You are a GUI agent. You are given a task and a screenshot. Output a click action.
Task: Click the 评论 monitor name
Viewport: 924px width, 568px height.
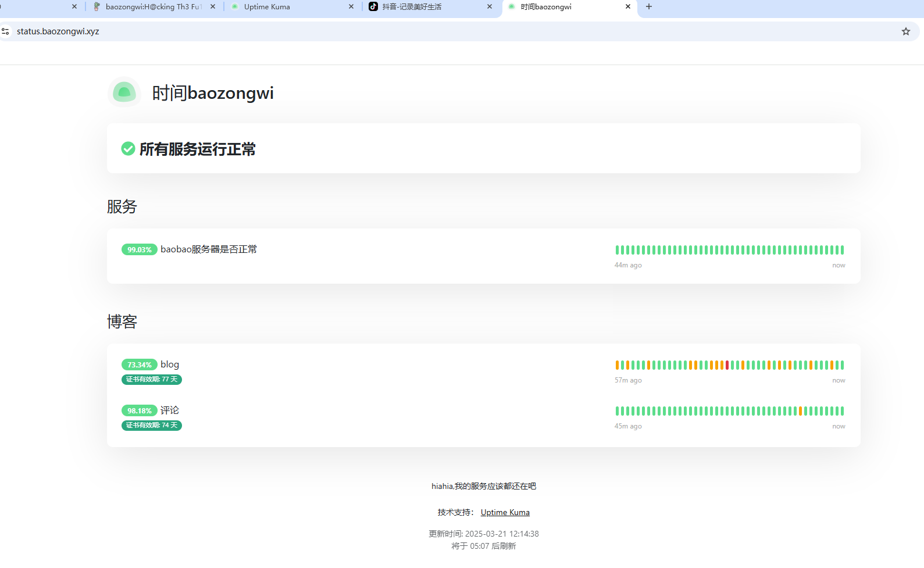(x=170, y=410)
